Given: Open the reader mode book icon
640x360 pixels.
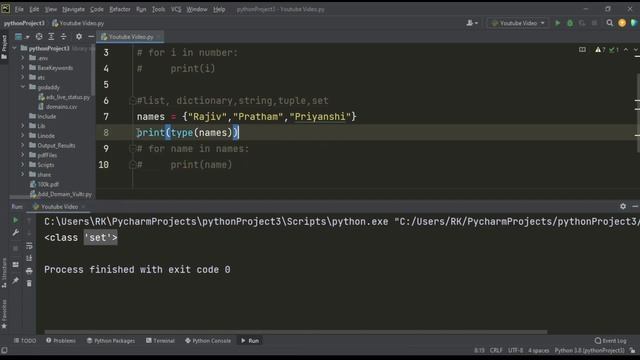Looking at the screenshot, I should (x=582, y=50).
